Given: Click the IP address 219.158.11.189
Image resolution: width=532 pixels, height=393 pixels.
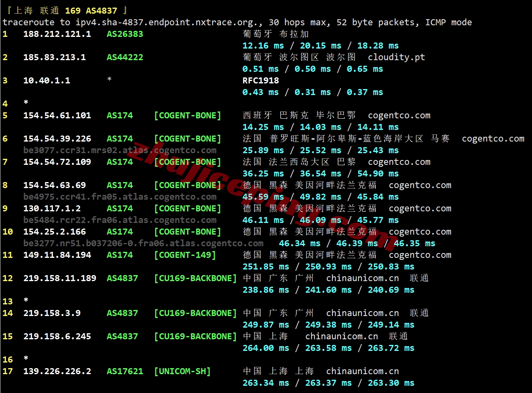Looking at the screenshot, I should click(59, 278).
